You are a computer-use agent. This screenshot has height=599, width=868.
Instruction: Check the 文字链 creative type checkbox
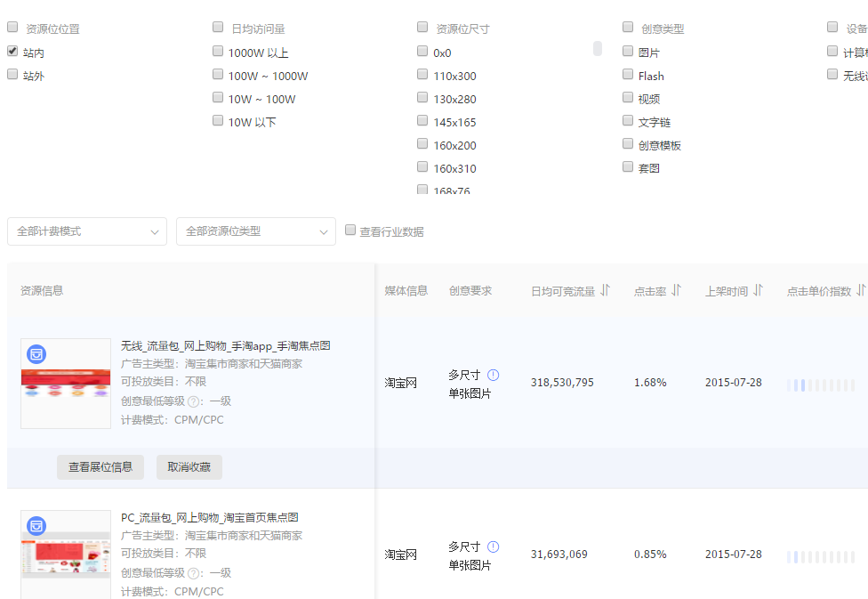click(x=628, y=121)
